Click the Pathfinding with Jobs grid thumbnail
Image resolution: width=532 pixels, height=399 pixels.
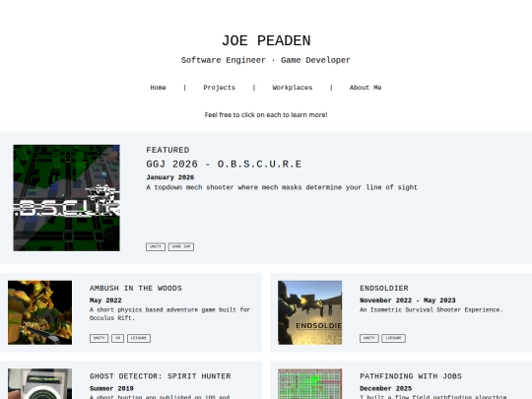(309, 384)
